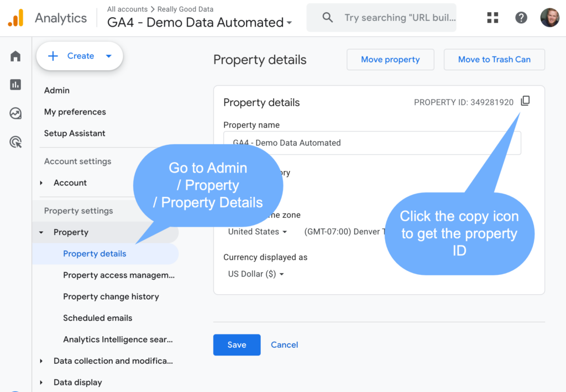Click the Move property button
566x392 pixels.
[390, 60]
